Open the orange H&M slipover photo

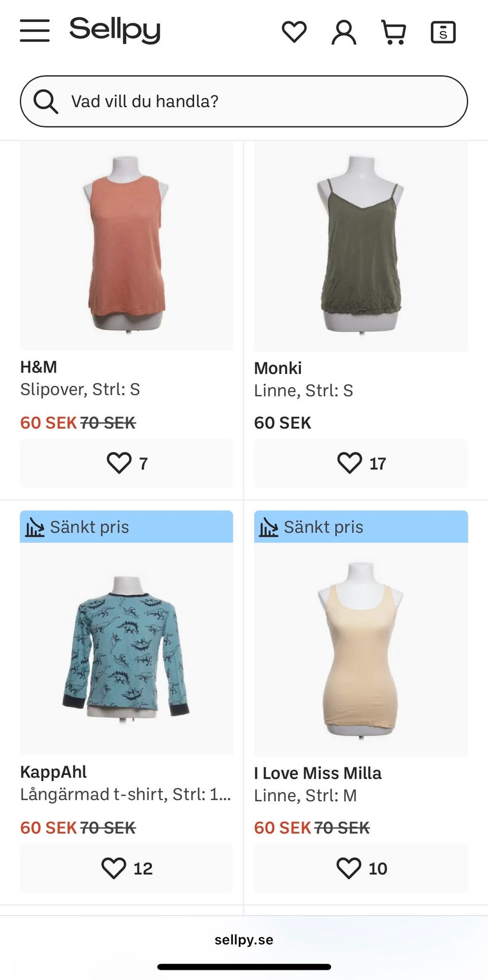(126, 245)
